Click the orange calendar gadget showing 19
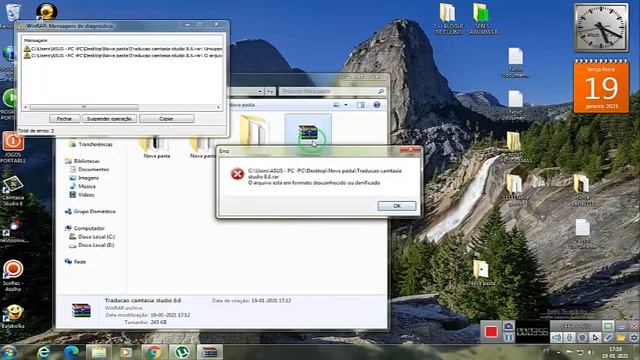The width and height of the screenshot is (640, 360). [601, 87]
